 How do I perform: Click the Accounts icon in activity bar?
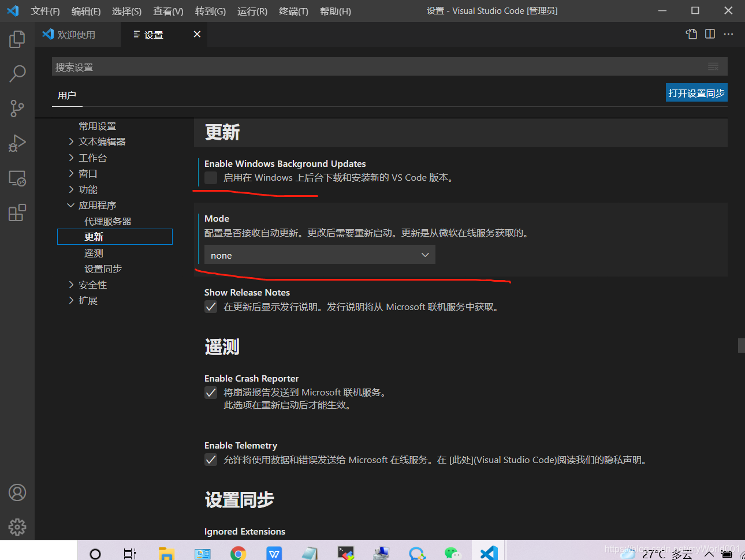(x=17, y=492)
